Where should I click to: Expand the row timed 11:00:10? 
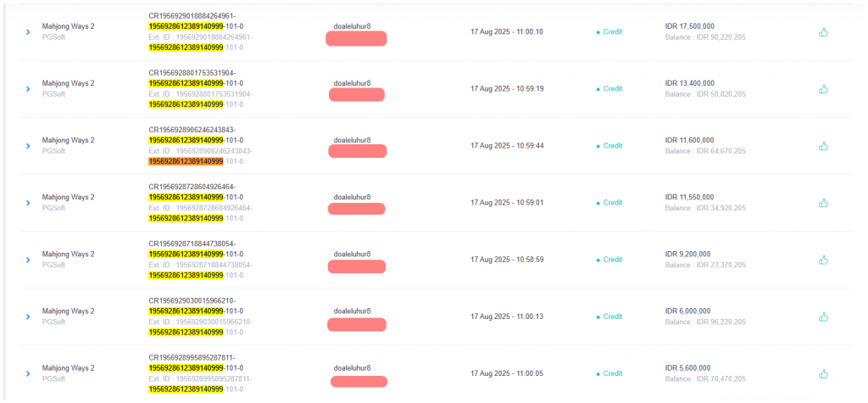(28, 32)
